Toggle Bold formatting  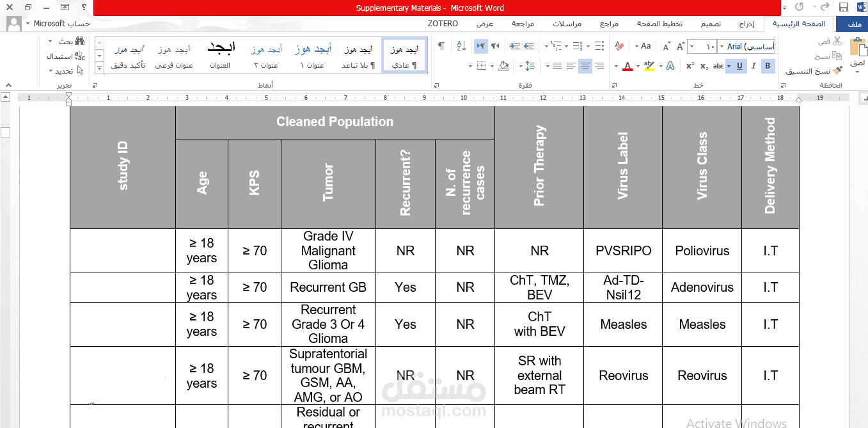tap(768, 66)
